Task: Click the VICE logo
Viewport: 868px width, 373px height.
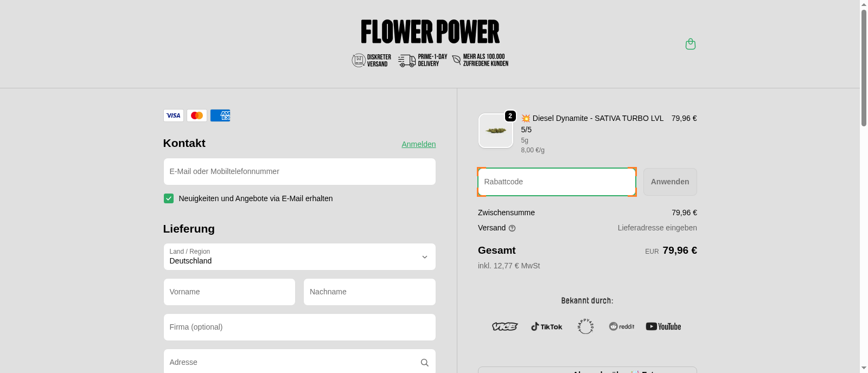Action: pos(505,326)
